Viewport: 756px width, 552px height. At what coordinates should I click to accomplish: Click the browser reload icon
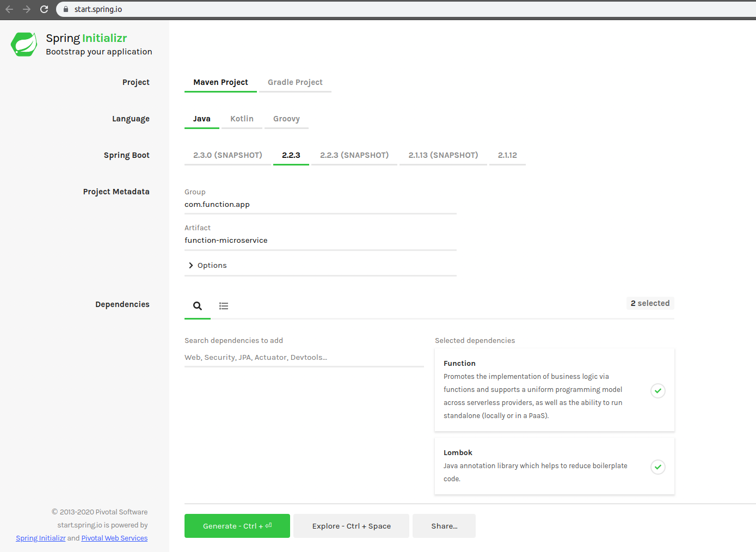(43, 9)
